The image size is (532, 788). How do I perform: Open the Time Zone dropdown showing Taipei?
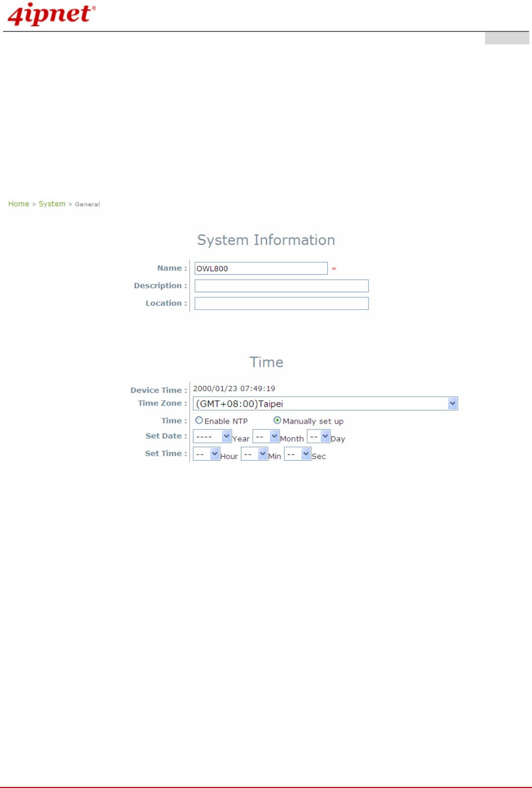(325, 404)
